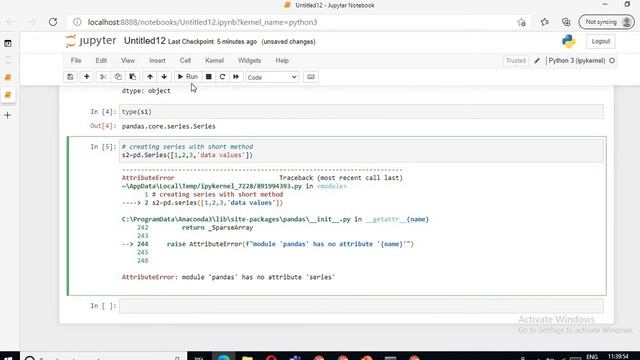Open the Insert menu
The width and height of the screenshot is (640, 360).
point(157,60)
